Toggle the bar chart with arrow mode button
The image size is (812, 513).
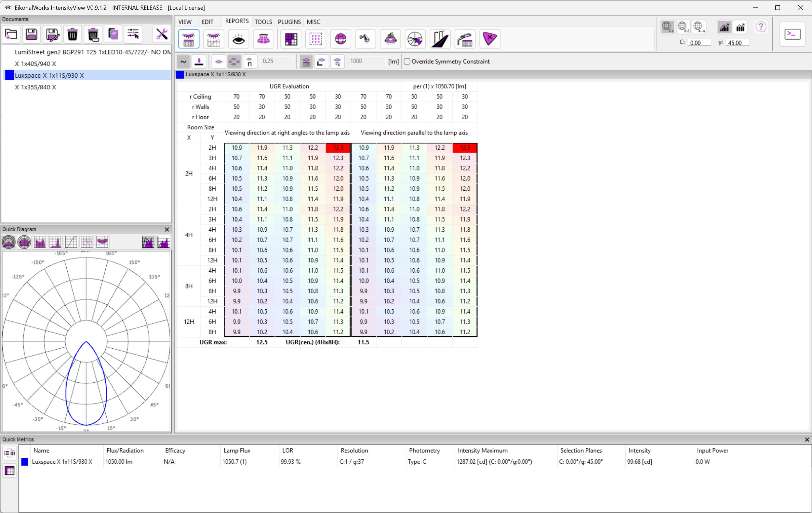[x=740, y=27]
